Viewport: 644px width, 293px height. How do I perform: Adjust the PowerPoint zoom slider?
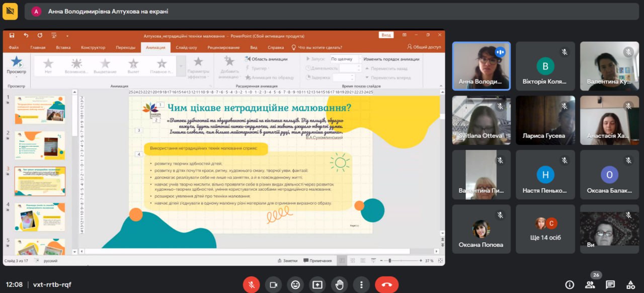pos(390,261)
